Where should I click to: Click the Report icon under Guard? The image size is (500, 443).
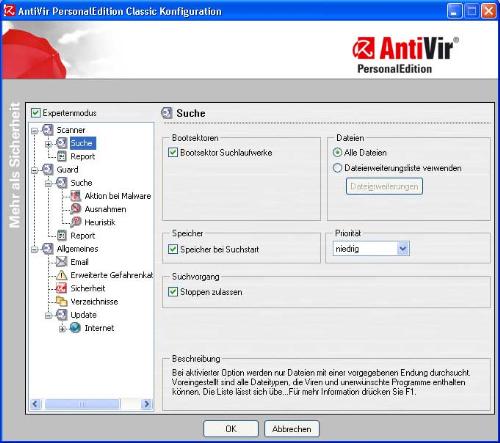coord(62,236)
